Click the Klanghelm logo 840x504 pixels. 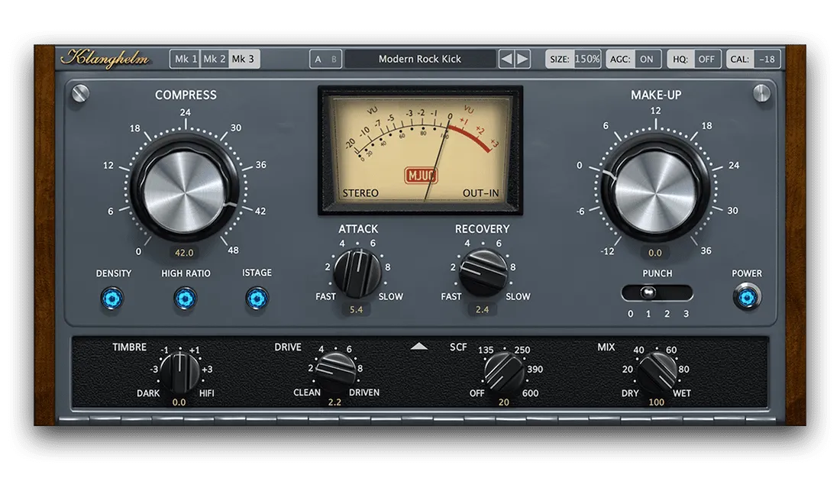pyautogui.click(x=105, y=58)
